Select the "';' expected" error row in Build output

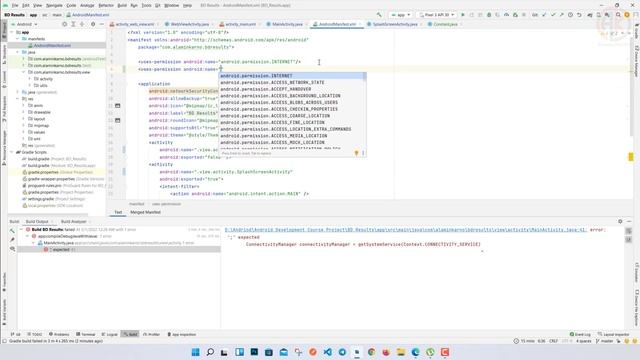[118, 249]
